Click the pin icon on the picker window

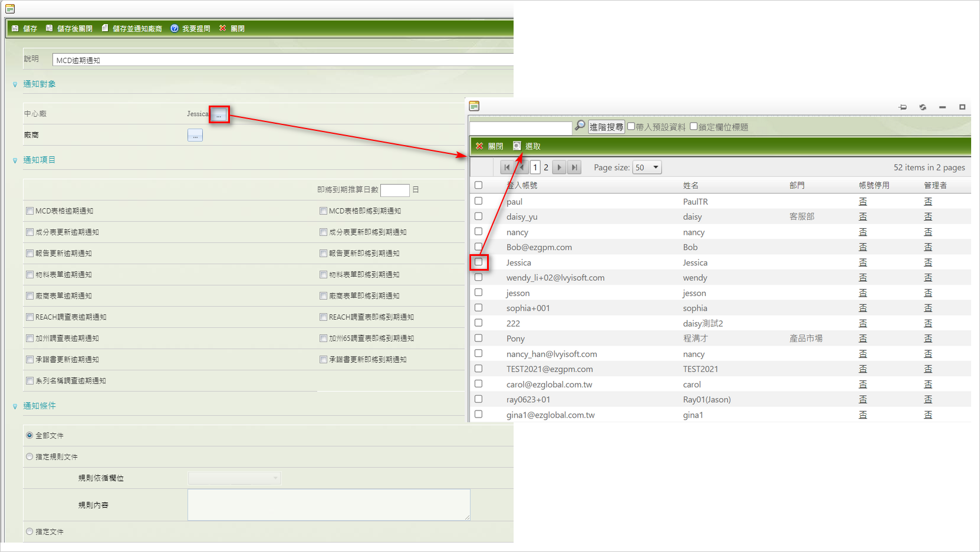pos(903,107)
